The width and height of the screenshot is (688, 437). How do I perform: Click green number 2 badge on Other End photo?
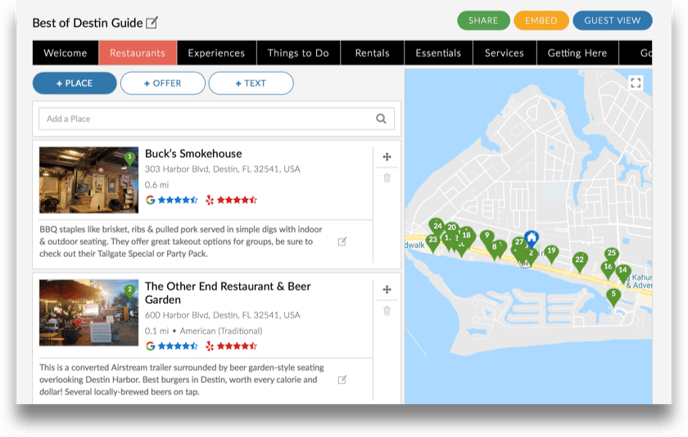130,290
